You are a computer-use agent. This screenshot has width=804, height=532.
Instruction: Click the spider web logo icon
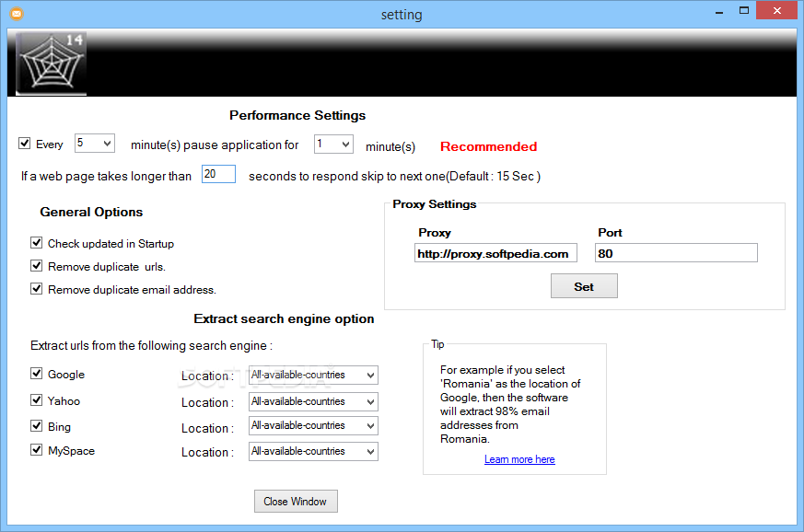[52, 64]
